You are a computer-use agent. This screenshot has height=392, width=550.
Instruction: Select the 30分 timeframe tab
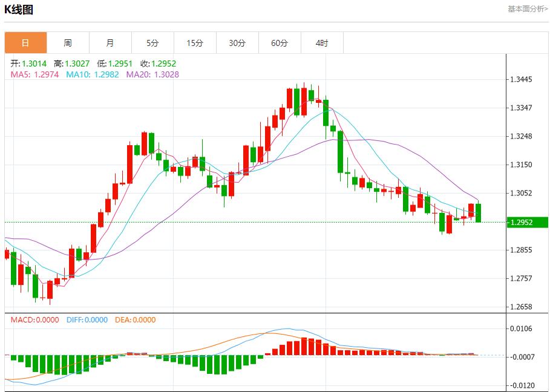click(x=237, y=43)
